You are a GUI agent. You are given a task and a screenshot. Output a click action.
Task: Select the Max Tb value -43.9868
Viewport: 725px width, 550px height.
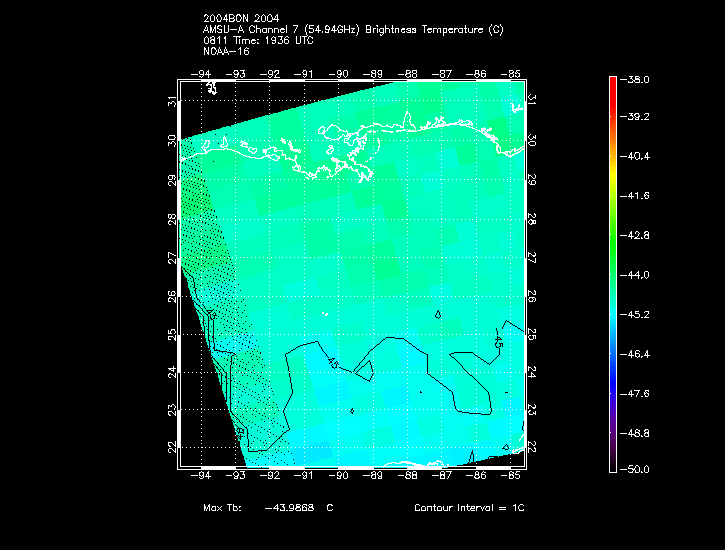click(289, 508)
